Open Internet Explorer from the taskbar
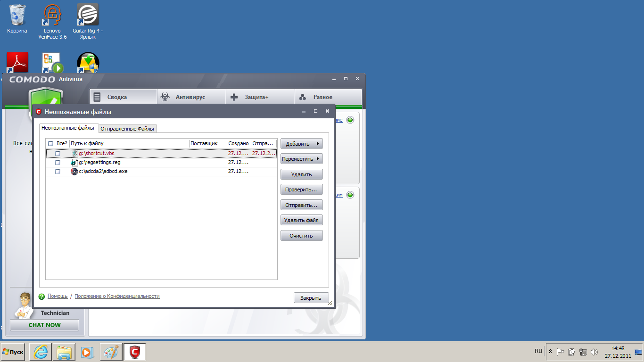Image resolution: width=644 pixels, height=362 pixels. [41, 352]
